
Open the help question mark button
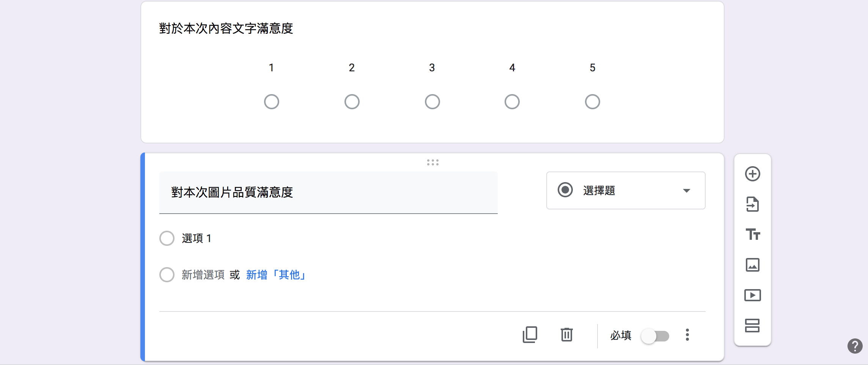[x=855, y=346]
